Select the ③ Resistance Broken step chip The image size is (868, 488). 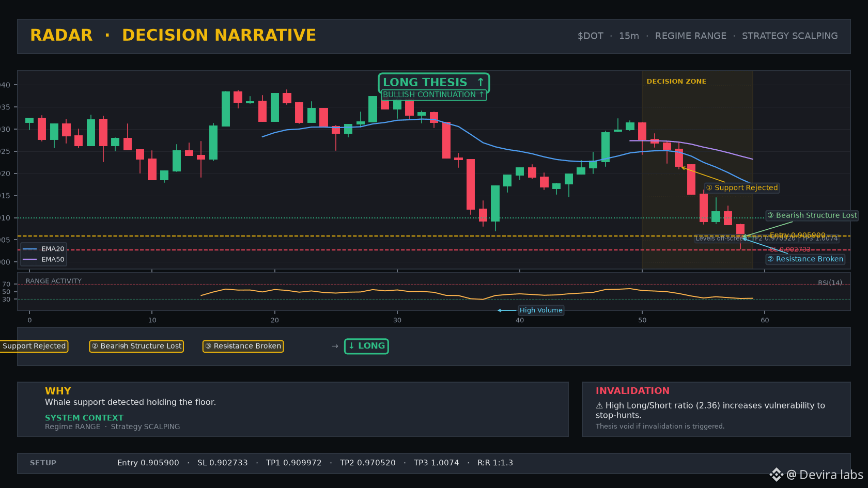[243, 346]
